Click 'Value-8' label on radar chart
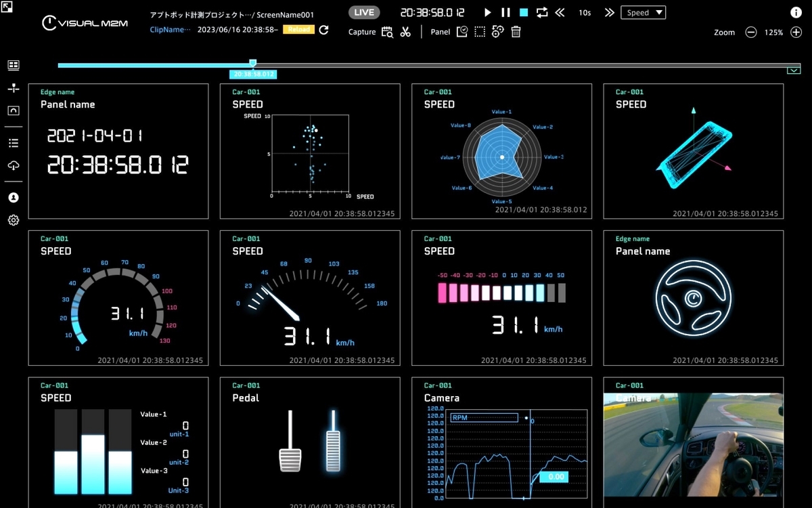Viewport: 812px width, 508px height. pyautogui.click(x=461, y=125)
